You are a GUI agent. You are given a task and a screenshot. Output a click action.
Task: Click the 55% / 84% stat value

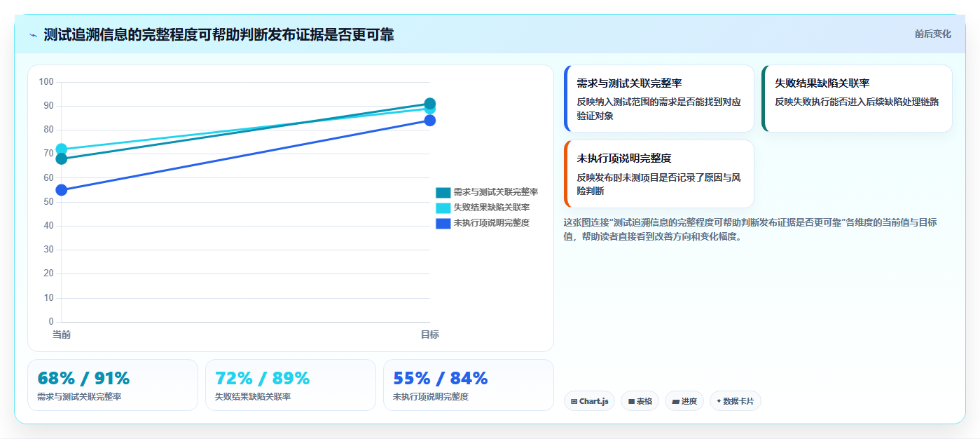click(440, 379)
